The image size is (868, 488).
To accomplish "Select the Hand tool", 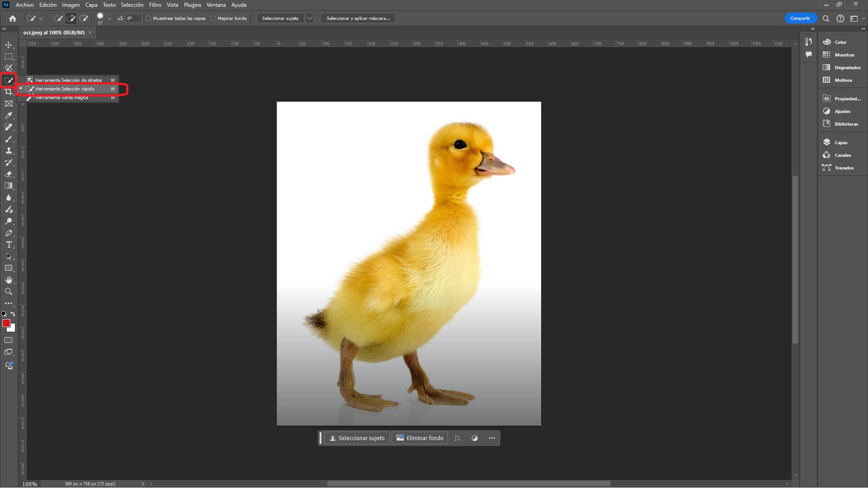I will point(9,280).
